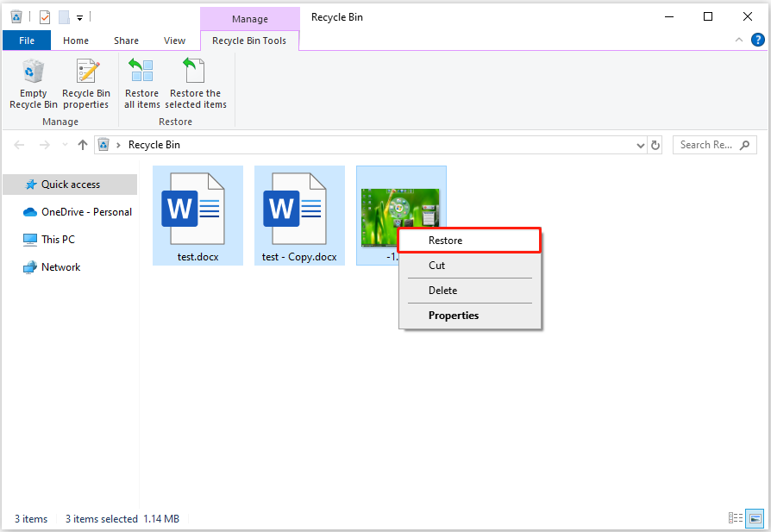Image resolution: width=771 pixels, height=532 pixels.
Task: Click the Recycle Bin title bar icon
Action: [16, 16]
